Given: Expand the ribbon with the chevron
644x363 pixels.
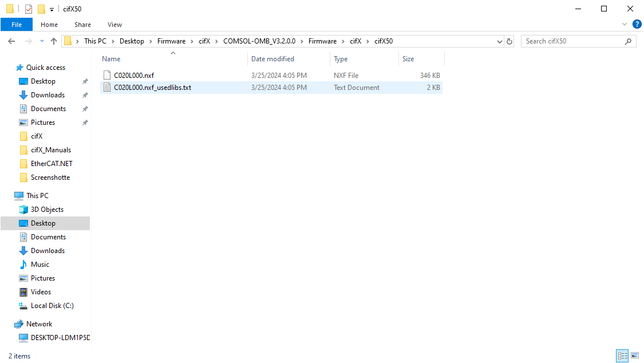Looking at the screenshot, I should [625, 25].
